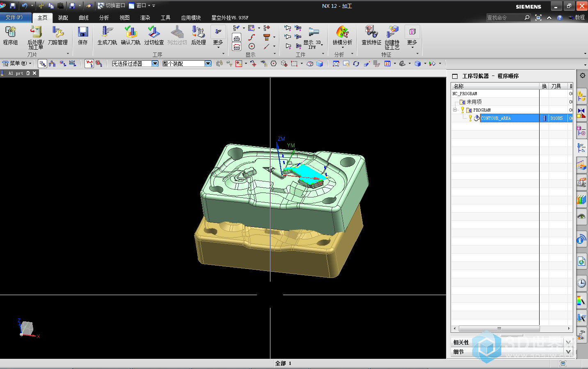Switch to 装配 ribbon tab
This screenshot has height=369, width=588.
63,18
